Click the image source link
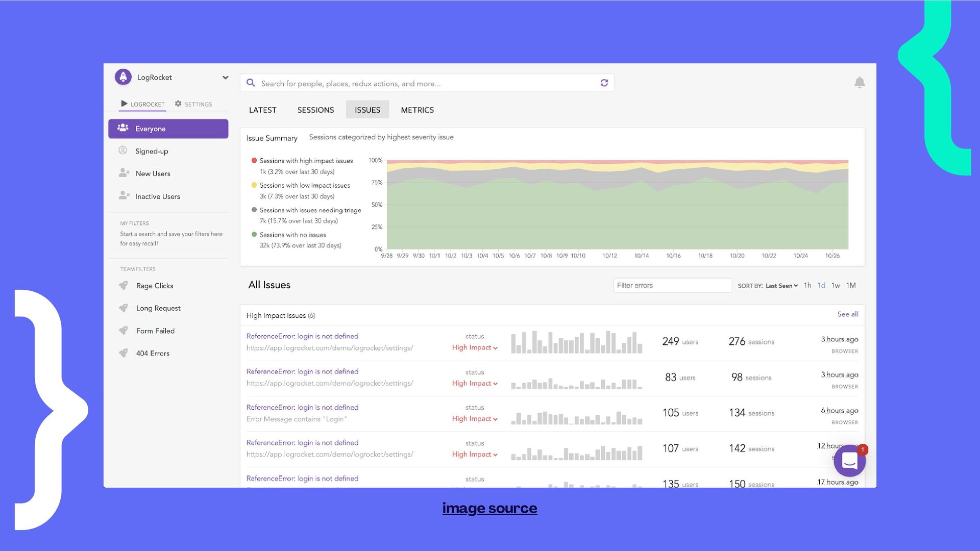The image size is (980, 551). pos(489,508)
